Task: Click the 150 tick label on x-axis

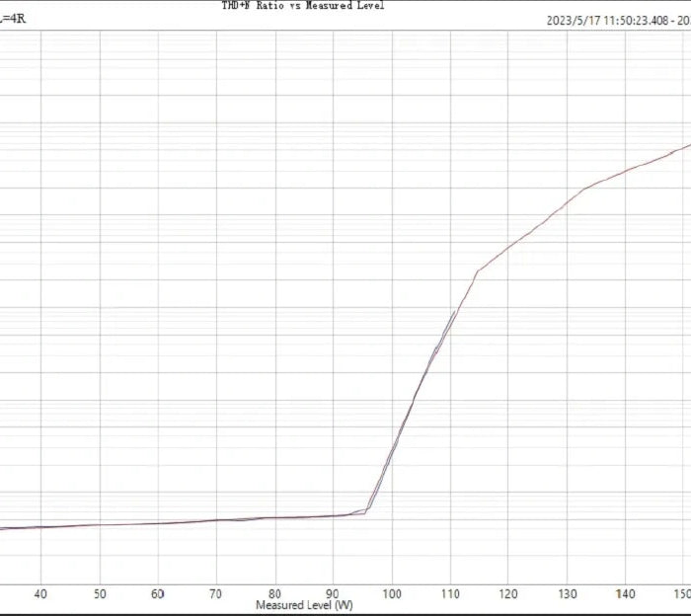Action: 681,594
